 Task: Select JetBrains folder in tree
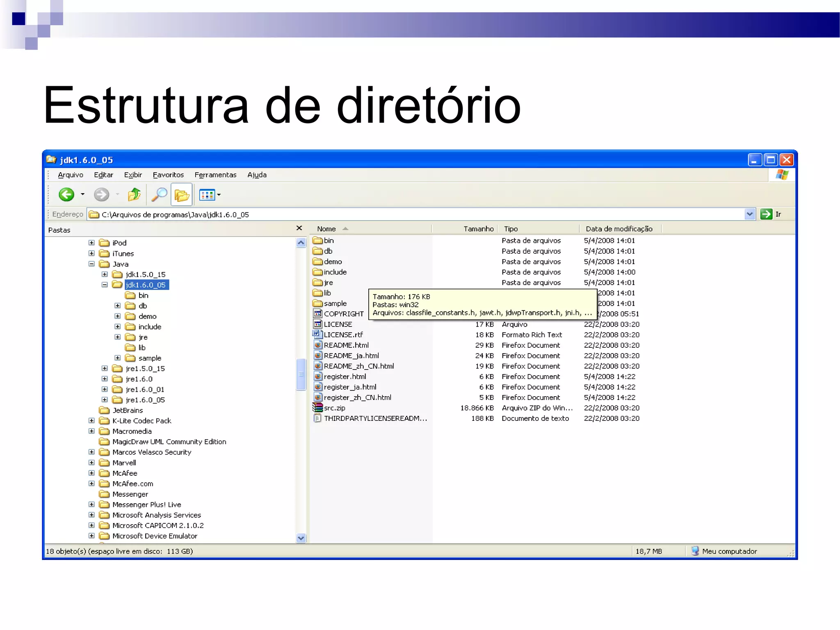(128, 410)
